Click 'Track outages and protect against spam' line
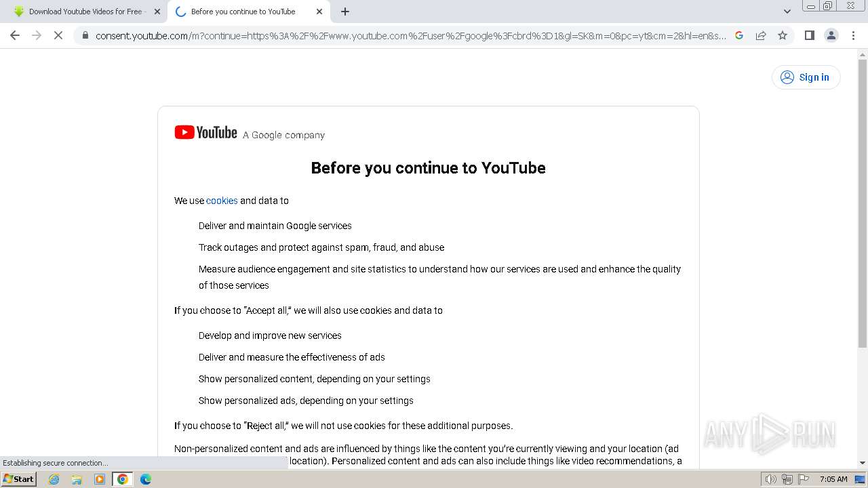This screenshot has height=488, width=868. [321, 247]
